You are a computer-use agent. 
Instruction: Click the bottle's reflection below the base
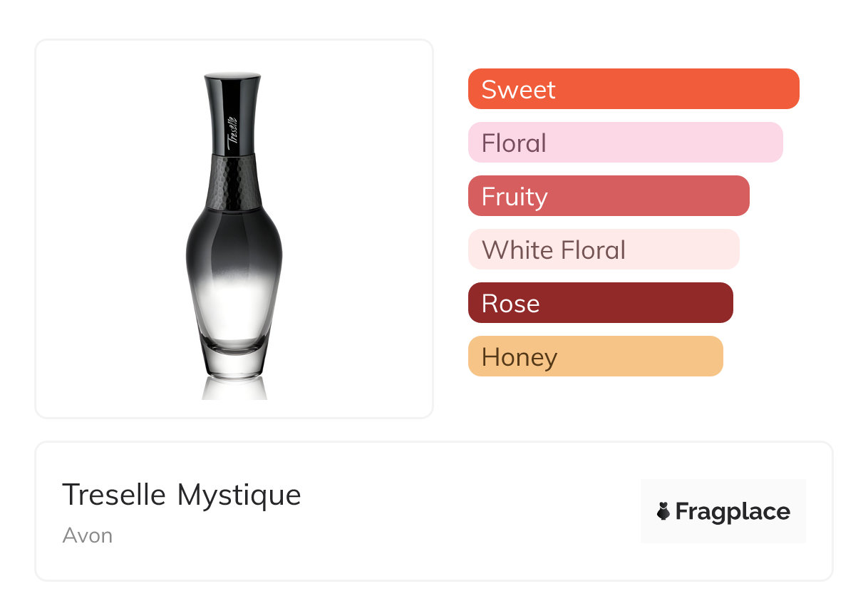coord(234,389)
